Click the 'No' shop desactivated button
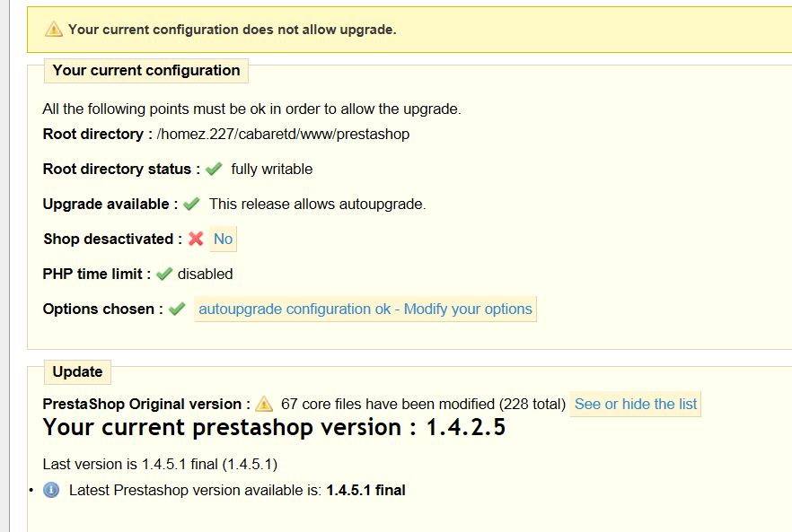This screenshot has height=532, width=792. point(223,239)
